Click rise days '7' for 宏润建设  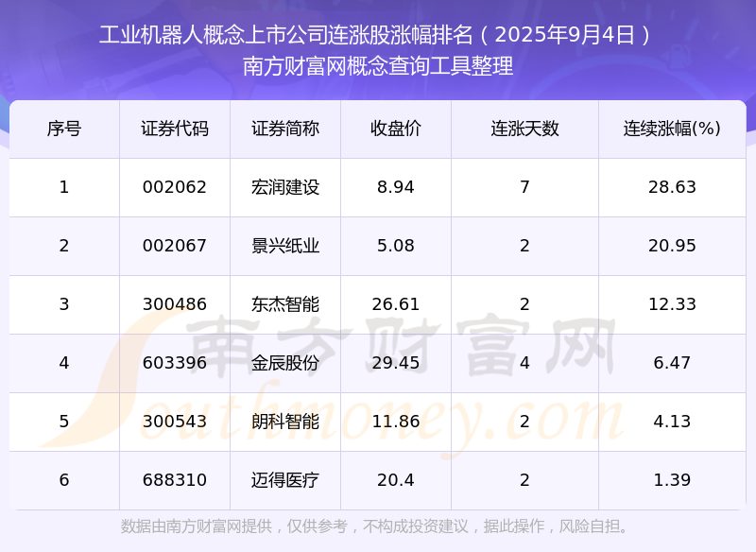524,187
